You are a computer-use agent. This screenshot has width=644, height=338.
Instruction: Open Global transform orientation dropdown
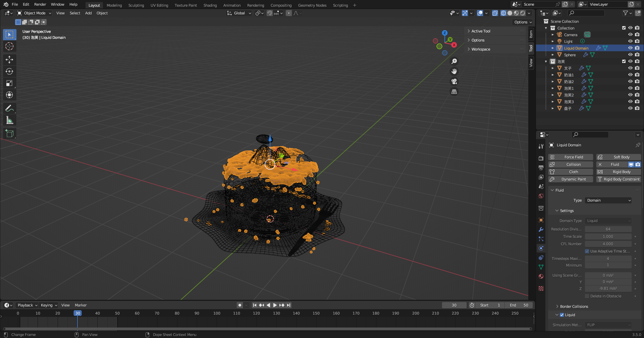pos(239,13)
